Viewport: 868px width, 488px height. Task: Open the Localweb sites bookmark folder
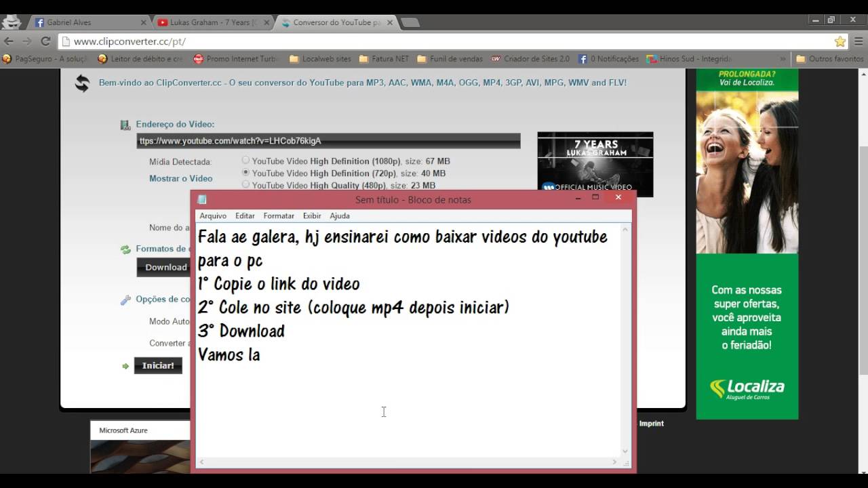[x=320, y=59]
